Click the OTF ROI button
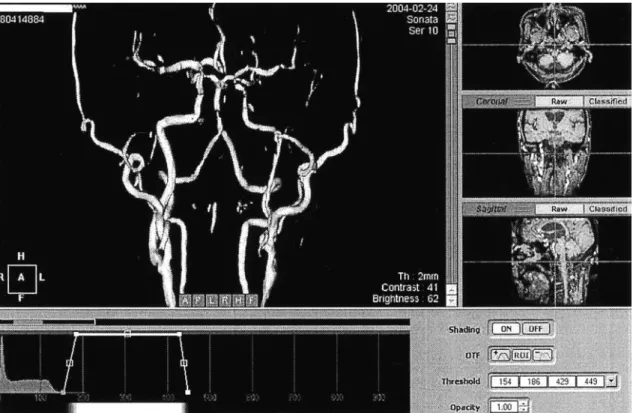Viewport: 633px width, 413px height. click(x=521, y=355)
